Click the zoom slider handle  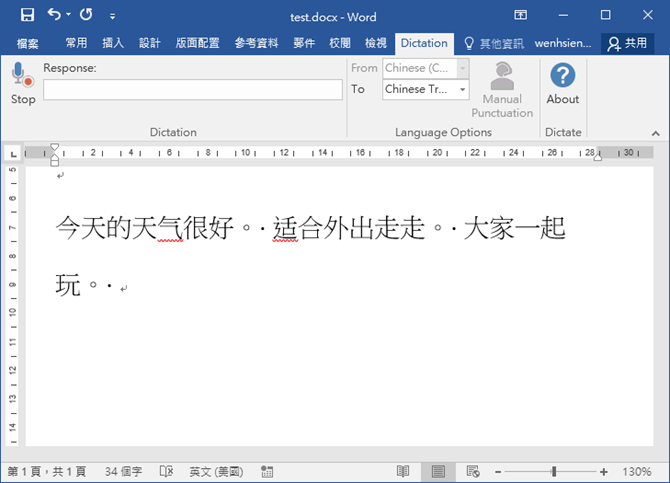point(554,472)
